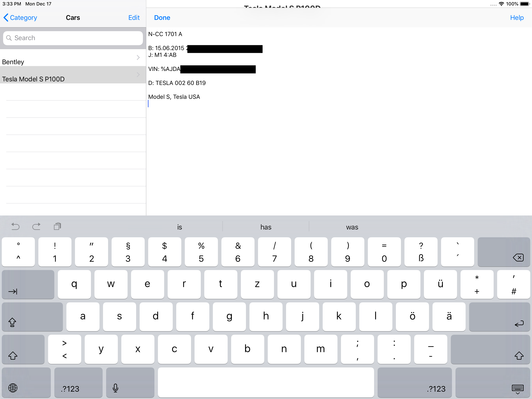
Task: Tap right .?123 symbols key
Action: (415, 382)
